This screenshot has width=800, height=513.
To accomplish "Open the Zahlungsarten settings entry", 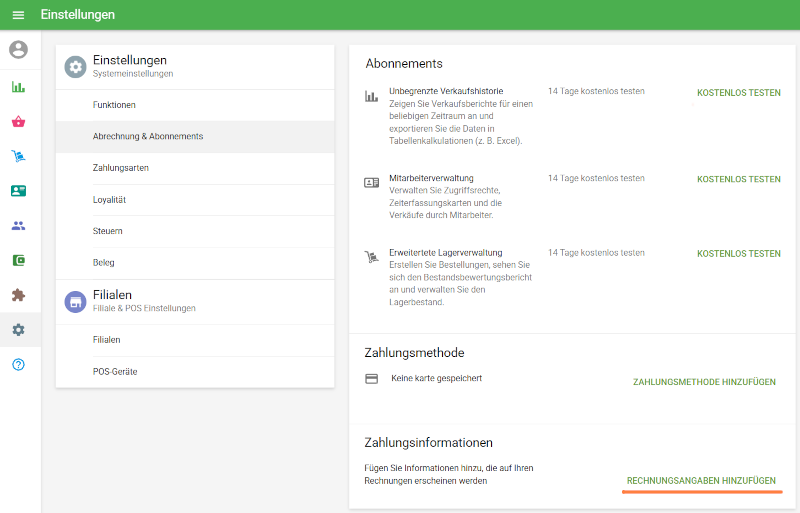I will [195, 168].
